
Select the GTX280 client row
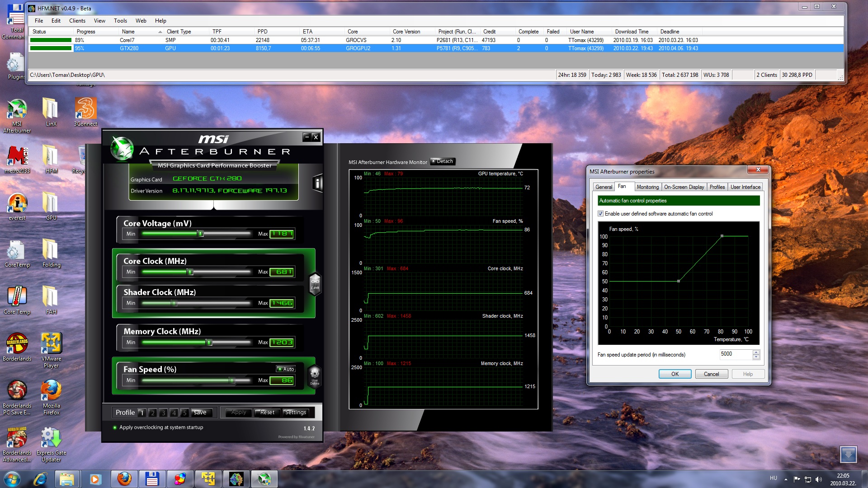(x=436, y=48)
